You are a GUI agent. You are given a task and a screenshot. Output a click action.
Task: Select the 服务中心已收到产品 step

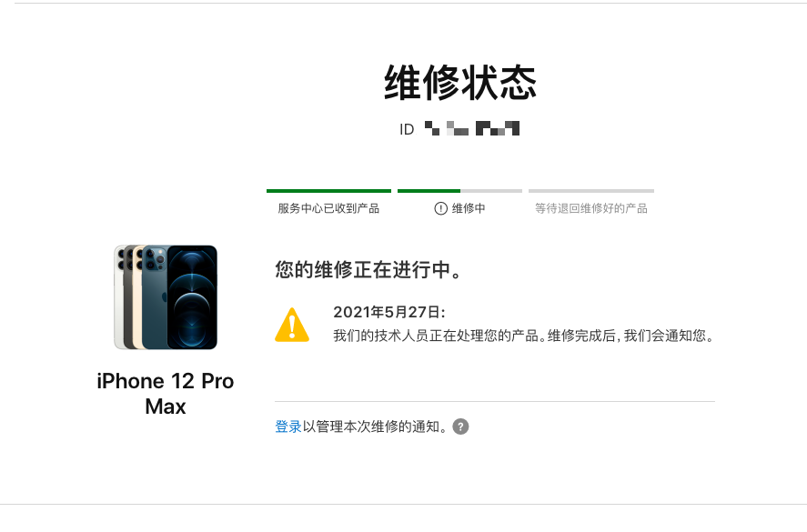coord(328,208)
